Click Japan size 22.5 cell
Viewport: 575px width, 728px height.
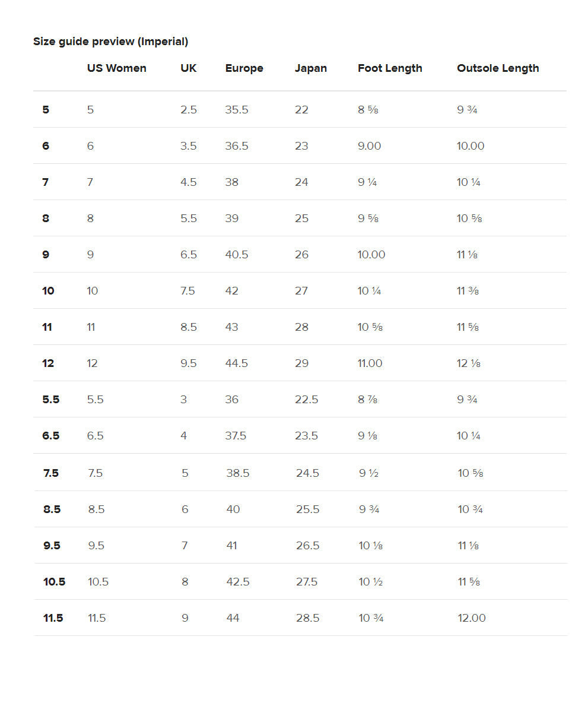click(306, 400)
